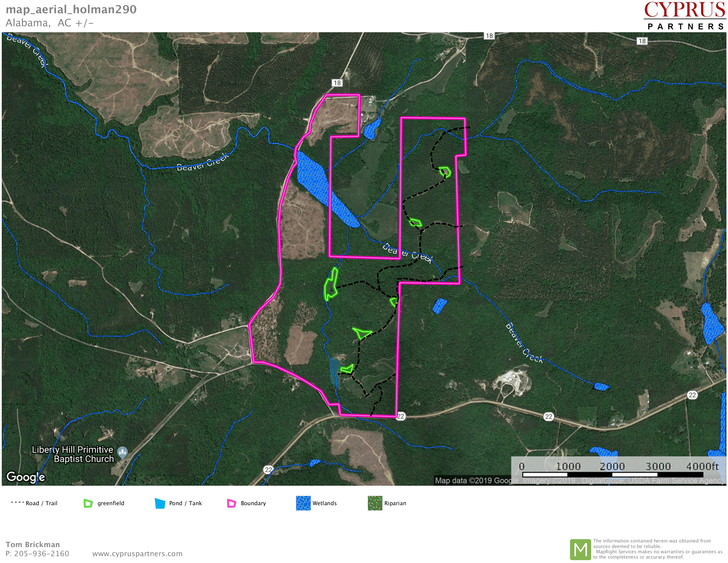Screen dimensions: 728x563
Task: Click phone number 205-936-2160
Action: [x=41, y=554]
